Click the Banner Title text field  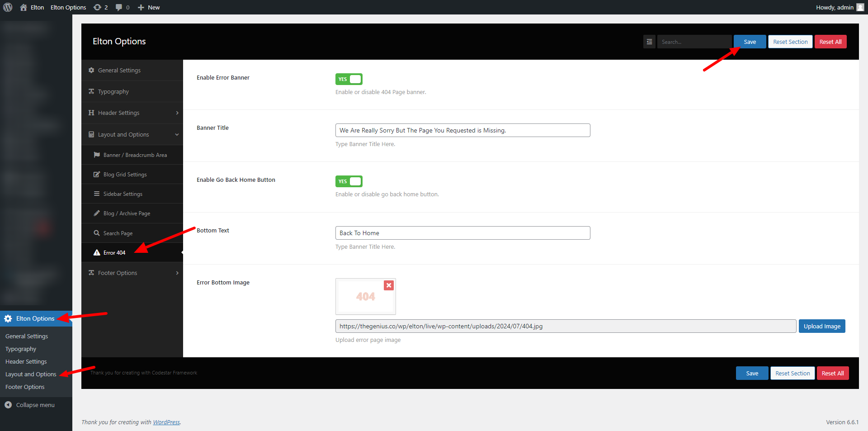(462, 130)
